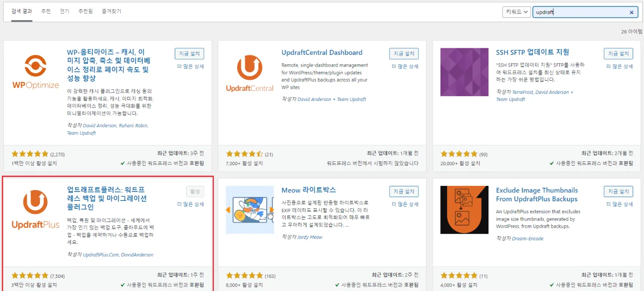This screenshot has width=644, height=291.
Task: Open the 키워드 search type dropdown
Action: click(x=517, y=12)
